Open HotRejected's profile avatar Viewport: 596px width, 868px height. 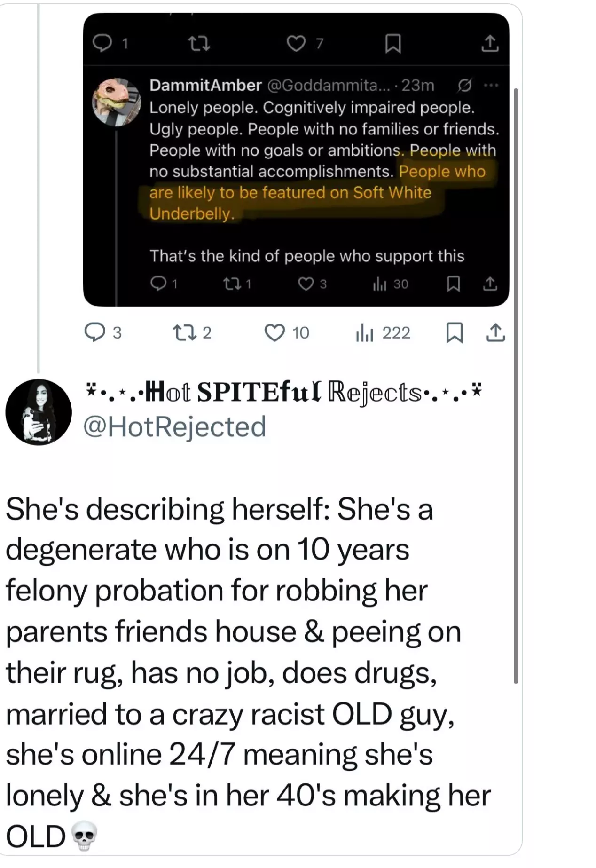click(39, 412)
